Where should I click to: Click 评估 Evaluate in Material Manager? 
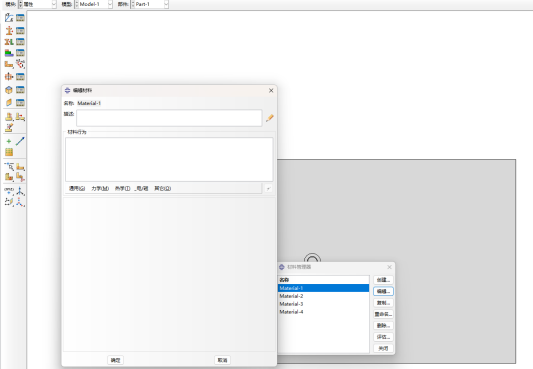(383, 337)
